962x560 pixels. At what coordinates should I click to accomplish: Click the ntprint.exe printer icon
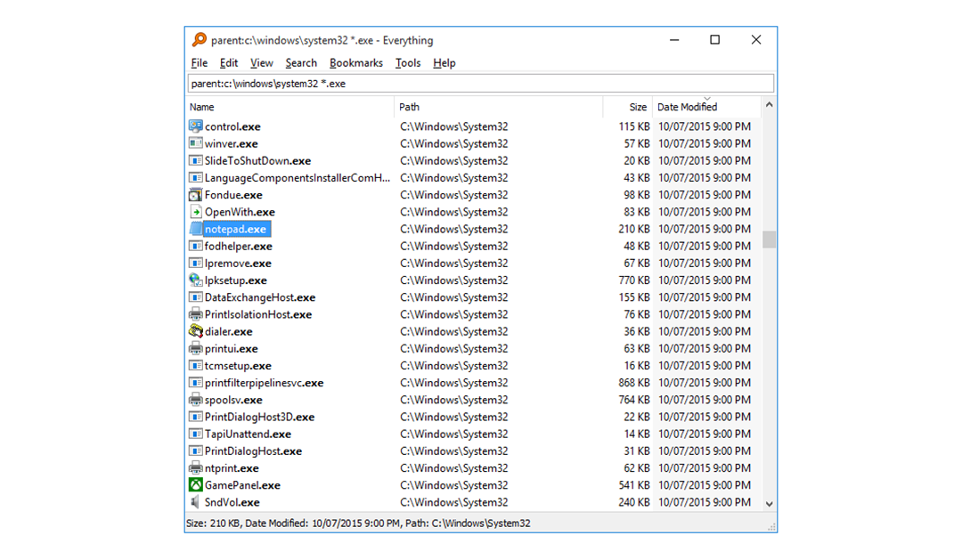tap(195, 468)
